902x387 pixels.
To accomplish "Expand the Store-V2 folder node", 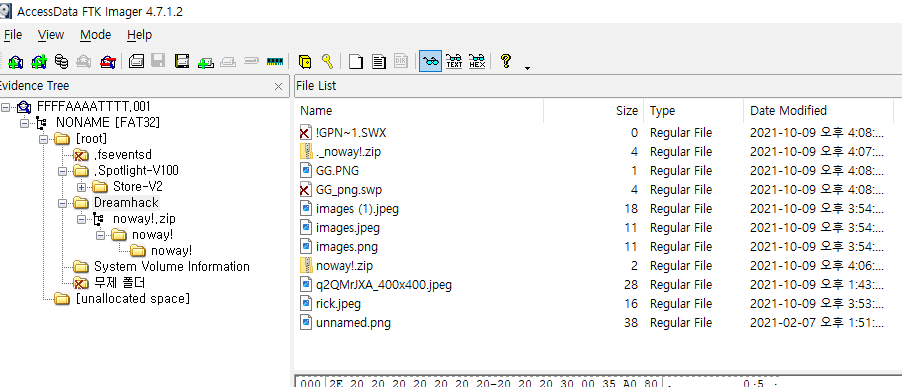I will pos(81,187).
